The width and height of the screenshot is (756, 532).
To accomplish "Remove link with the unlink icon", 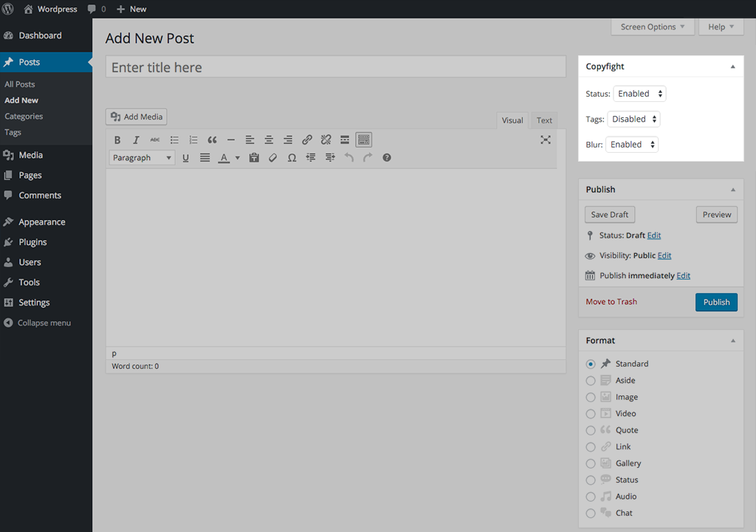I will (326, 139).
